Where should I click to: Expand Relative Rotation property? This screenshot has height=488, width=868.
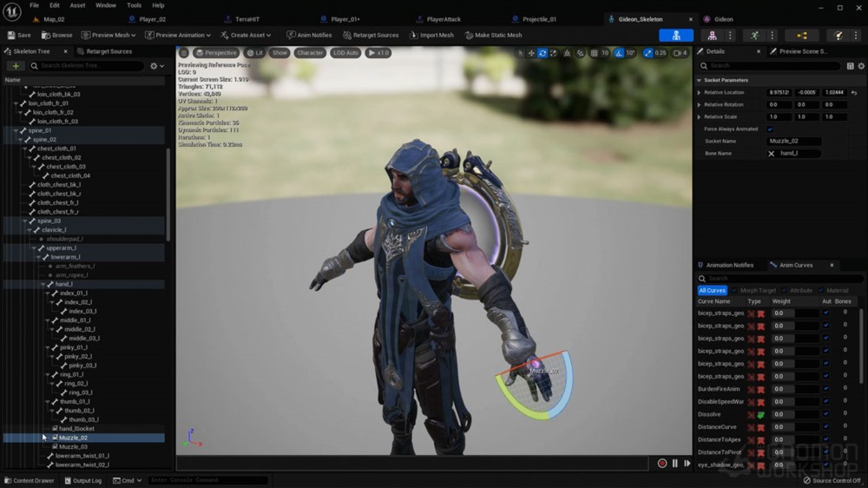pos(699,105)
